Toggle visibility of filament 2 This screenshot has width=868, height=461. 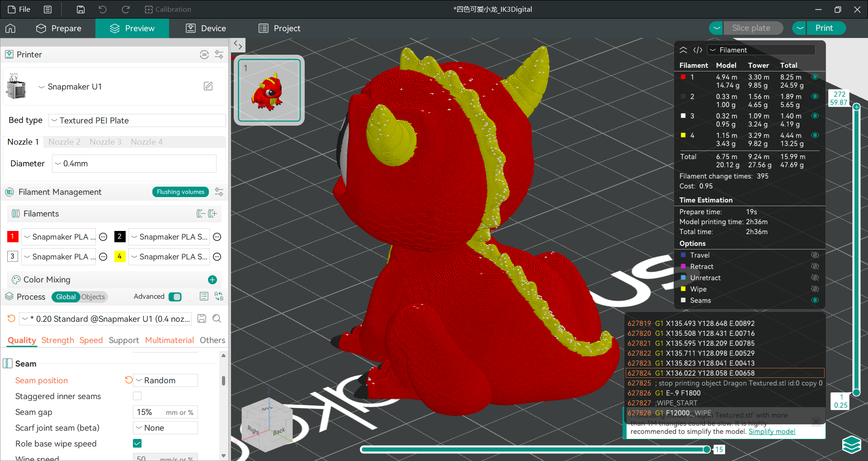815,97
